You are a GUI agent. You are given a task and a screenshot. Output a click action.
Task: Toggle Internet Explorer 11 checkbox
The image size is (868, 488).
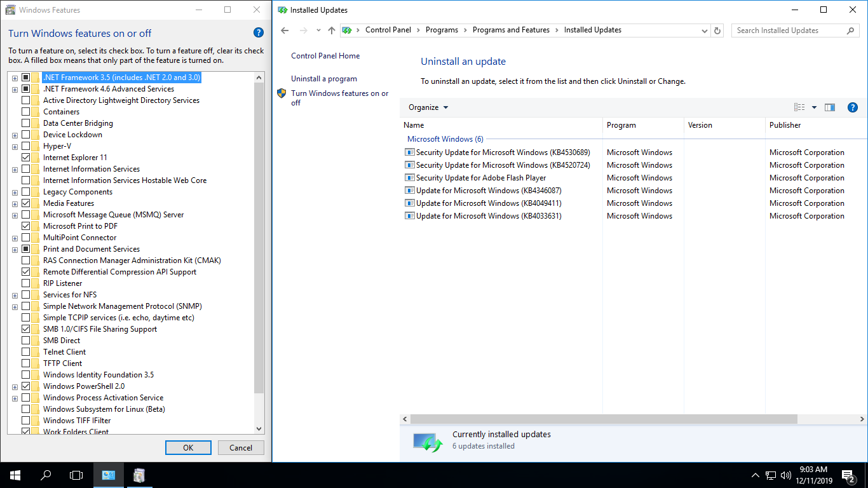(26, 158)
